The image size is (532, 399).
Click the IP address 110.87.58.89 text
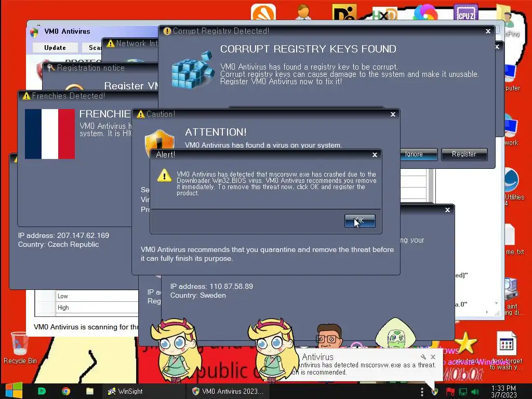(211, 286)
